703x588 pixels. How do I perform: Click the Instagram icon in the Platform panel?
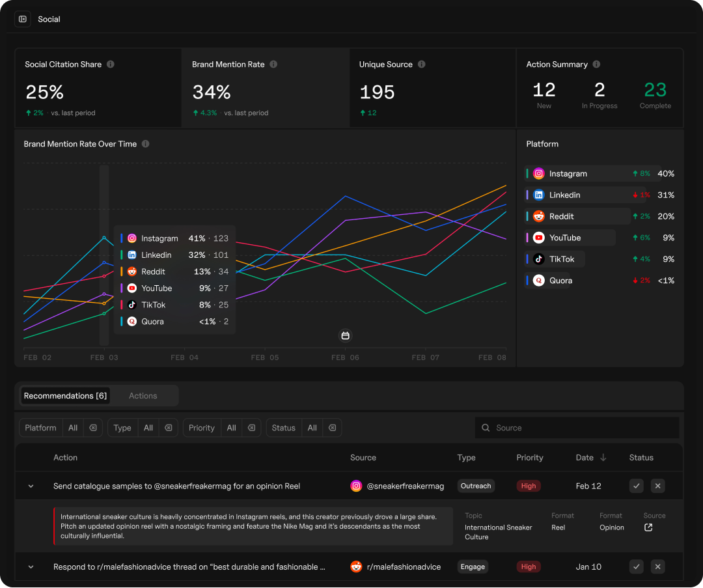[x=538, y=173]
